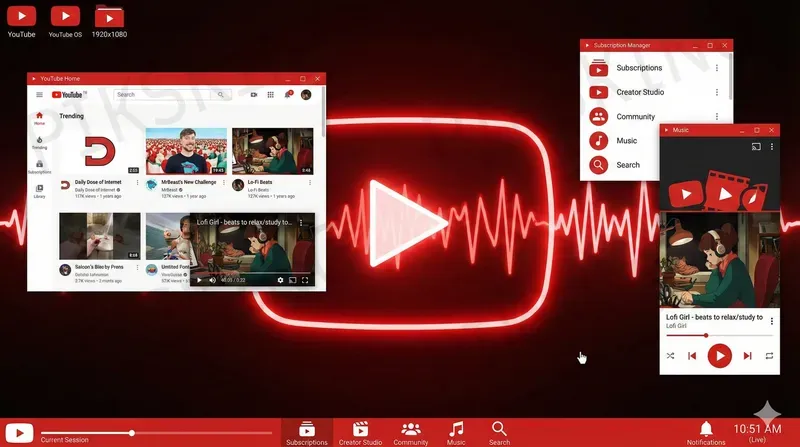This screenshot has height=447, width=800.
Task: Toggle repeat in Music window
Action: click(769, 356)
